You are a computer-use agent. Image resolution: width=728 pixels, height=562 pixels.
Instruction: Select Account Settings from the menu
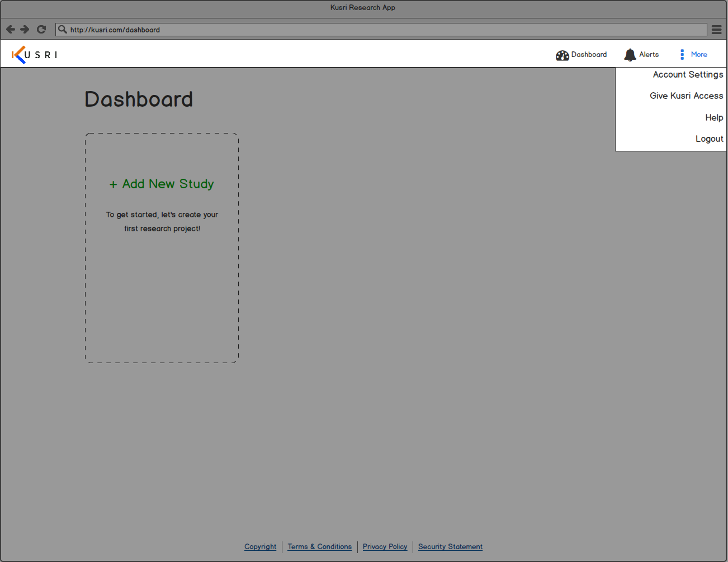coord(688,75)
